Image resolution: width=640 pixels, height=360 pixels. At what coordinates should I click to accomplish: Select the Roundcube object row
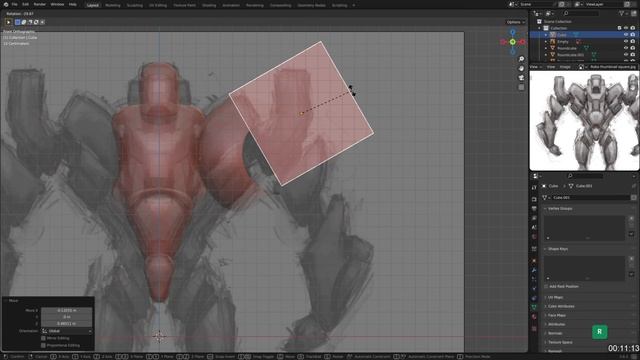567,48
